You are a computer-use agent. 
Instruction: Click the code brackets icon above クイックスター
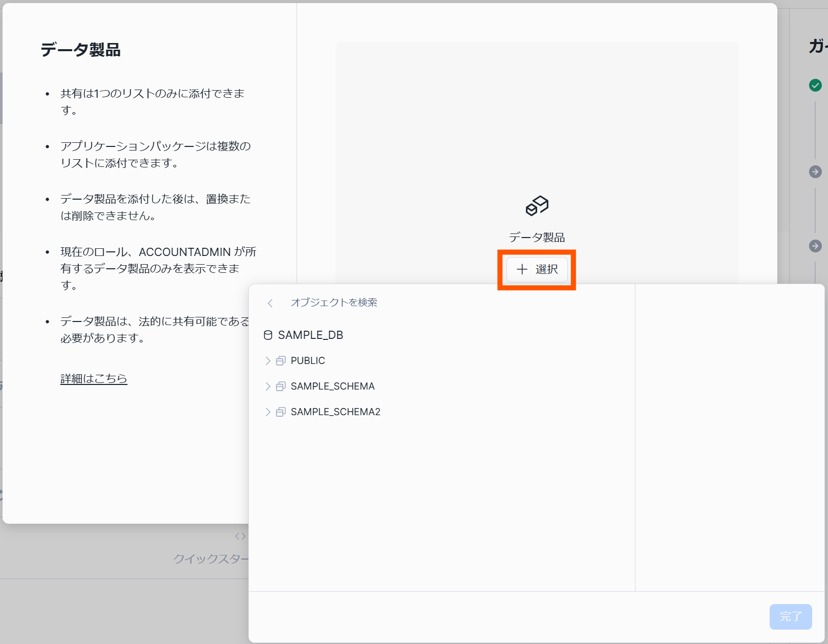(240, 536)
